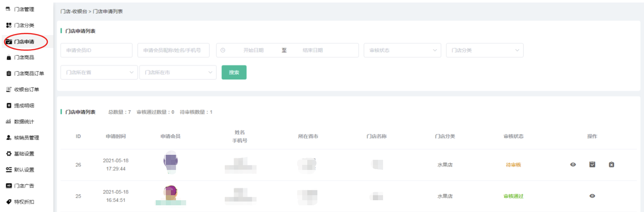Click the 特权折扣 tag icon
The image size is (644, 212).
pyautogui.click(x=8, y=202)
